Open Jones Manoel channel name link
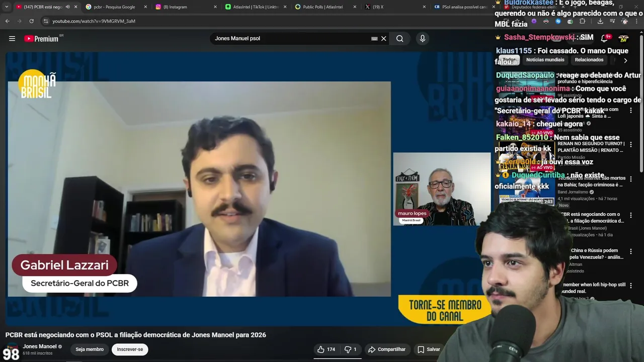The height and width of the screenshot is (362, 644). coord(40,346)
